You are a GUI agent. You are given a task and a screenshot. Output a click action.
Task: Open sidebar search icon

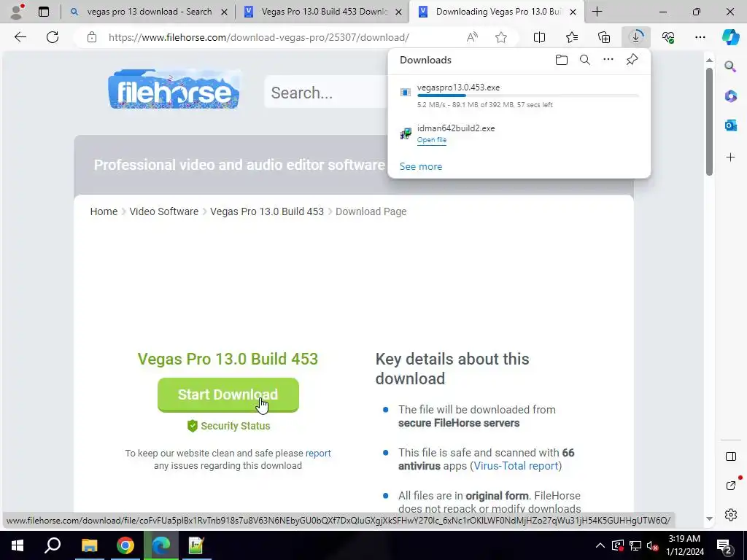coord(730,66)
